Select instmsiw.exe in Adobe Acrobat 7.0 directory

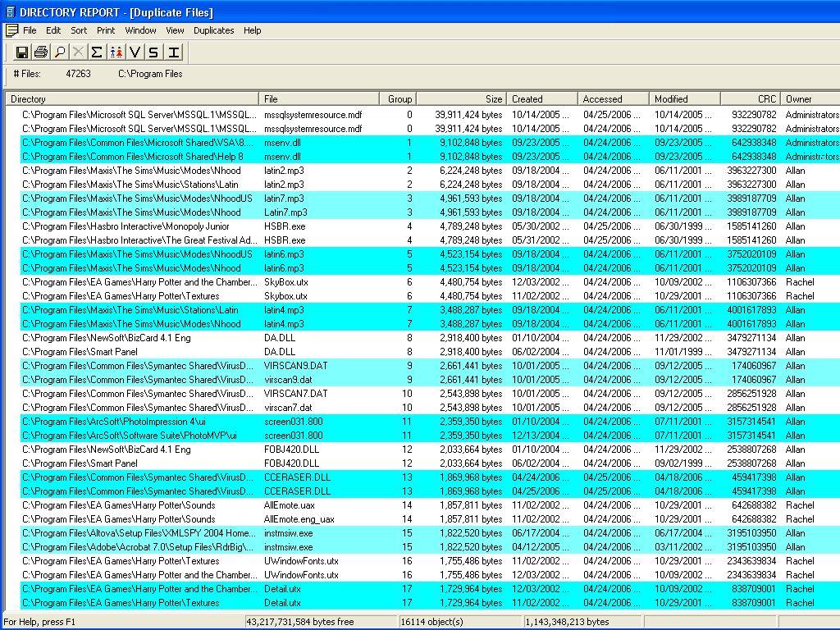[x=430, y=546]
